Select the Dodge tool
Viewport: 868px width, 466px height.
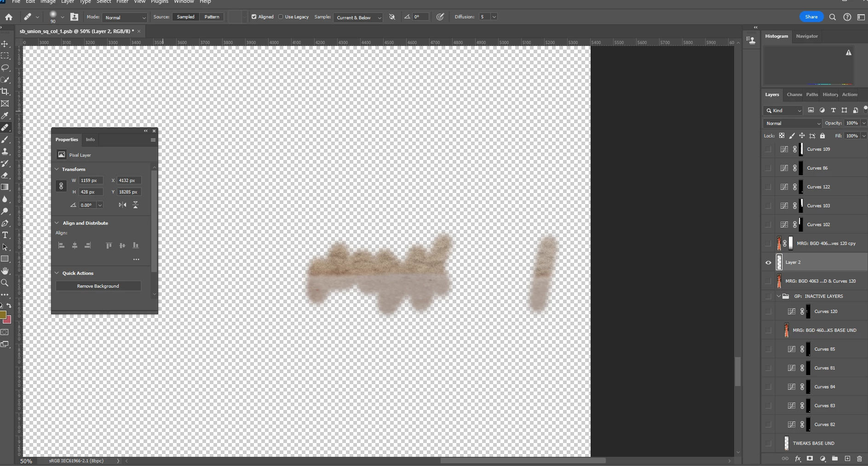coord(5,211)
